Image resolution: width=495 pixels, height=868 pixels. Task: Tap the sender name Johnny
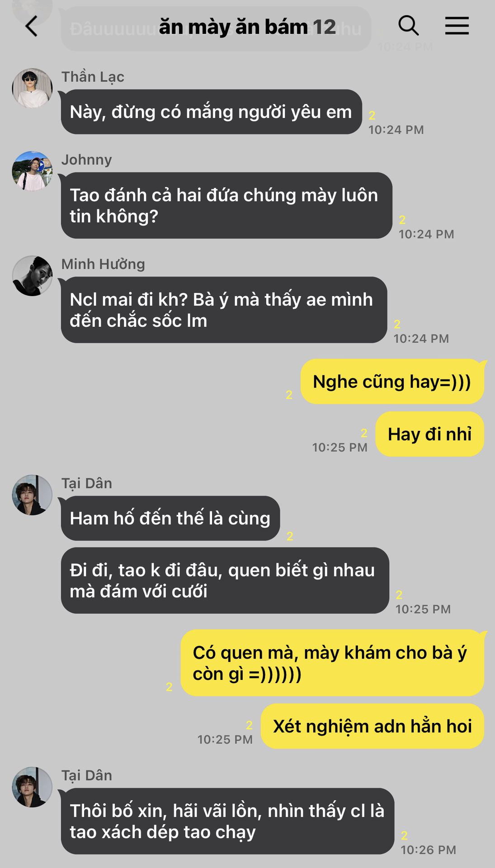87,160
